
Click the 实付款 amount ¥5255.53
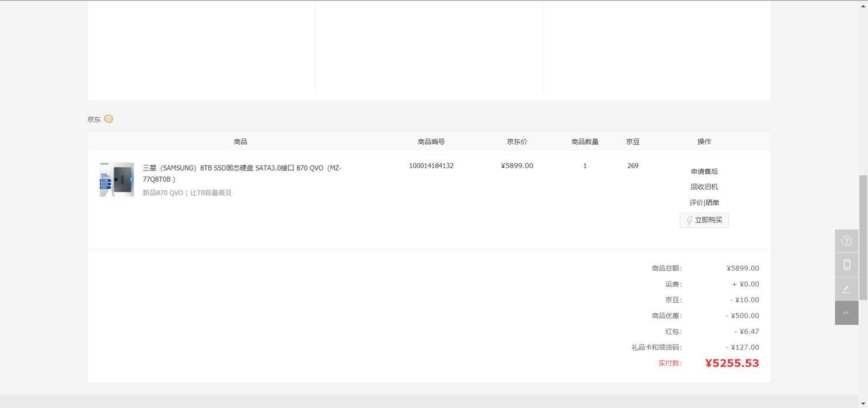(732, 363)
